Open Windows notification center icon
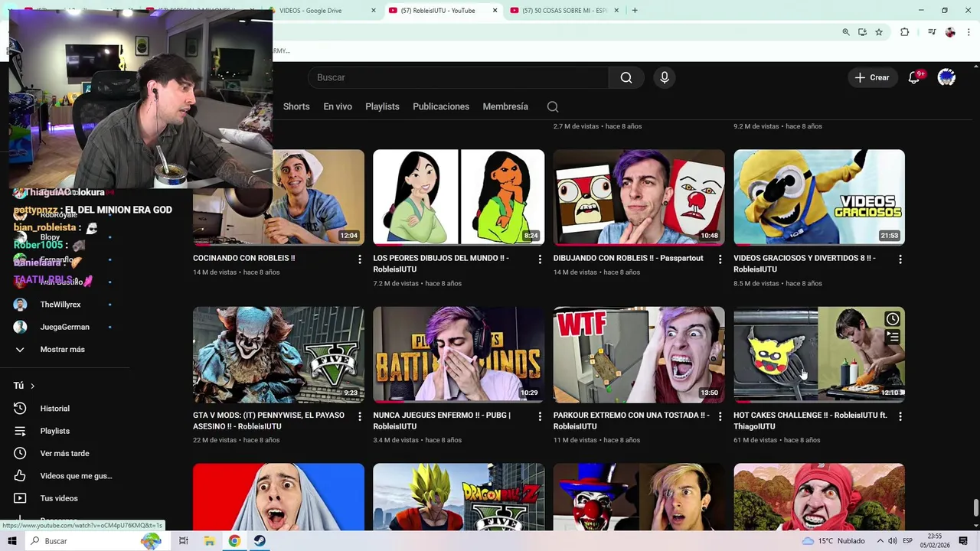Viewport: 980px width, 551px height. pyautogui.click(x=963, y=541)
